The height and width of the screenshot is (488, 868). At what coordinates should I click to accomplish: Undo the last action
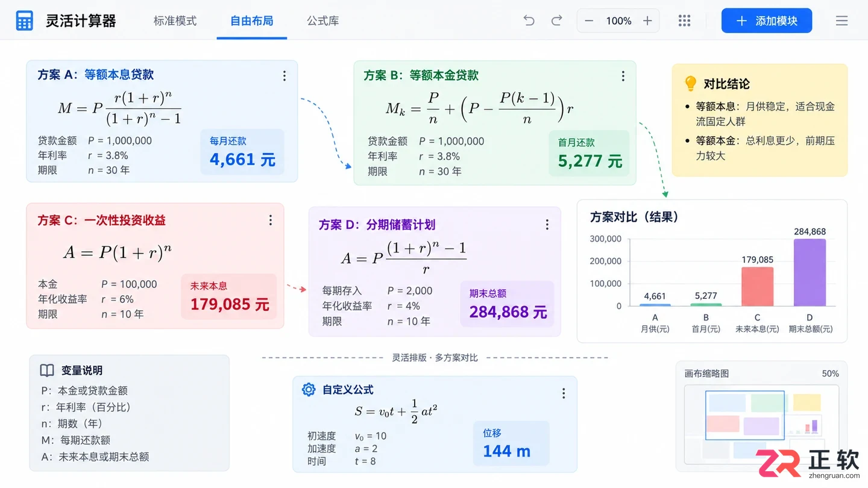[529, 20]
